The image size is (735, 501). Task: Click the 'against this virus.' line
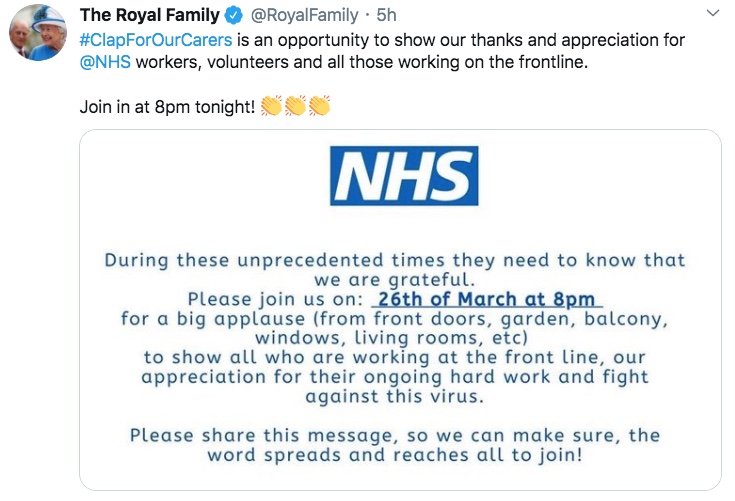394,396
